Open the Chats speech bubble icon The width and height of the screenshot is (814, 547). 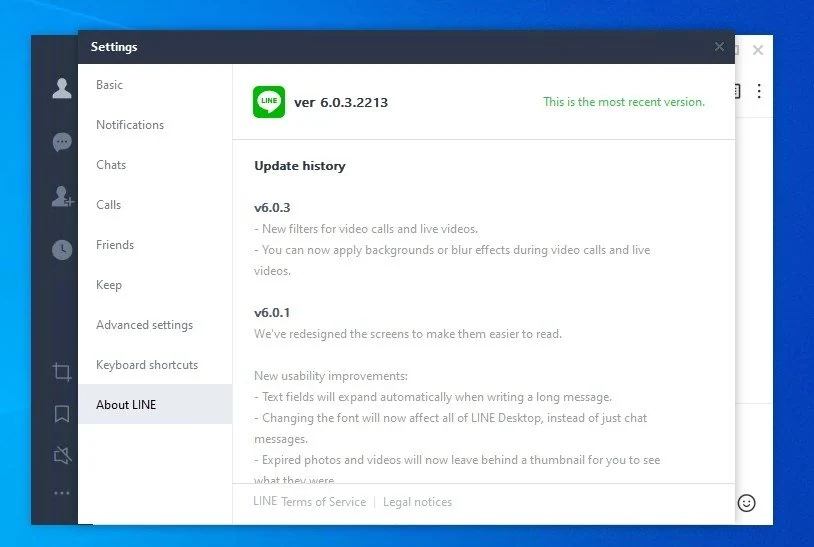62,142
